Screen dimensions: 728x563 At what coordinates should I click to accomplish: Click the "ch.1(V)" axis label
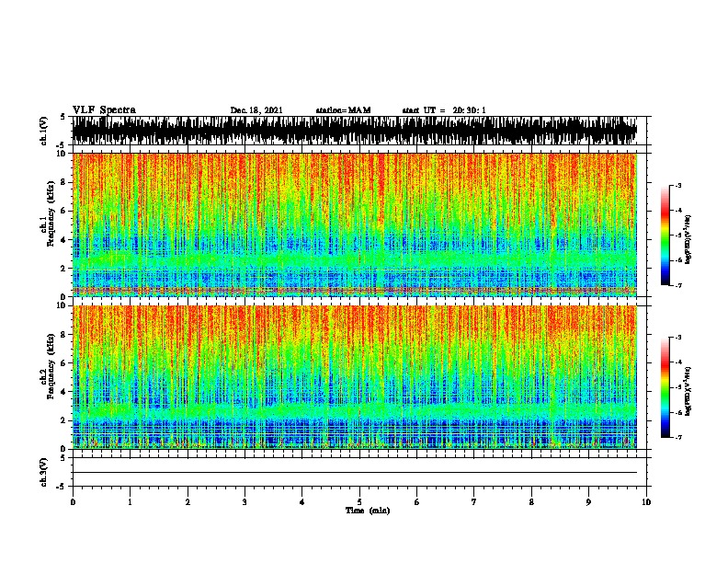pos(43,131)
